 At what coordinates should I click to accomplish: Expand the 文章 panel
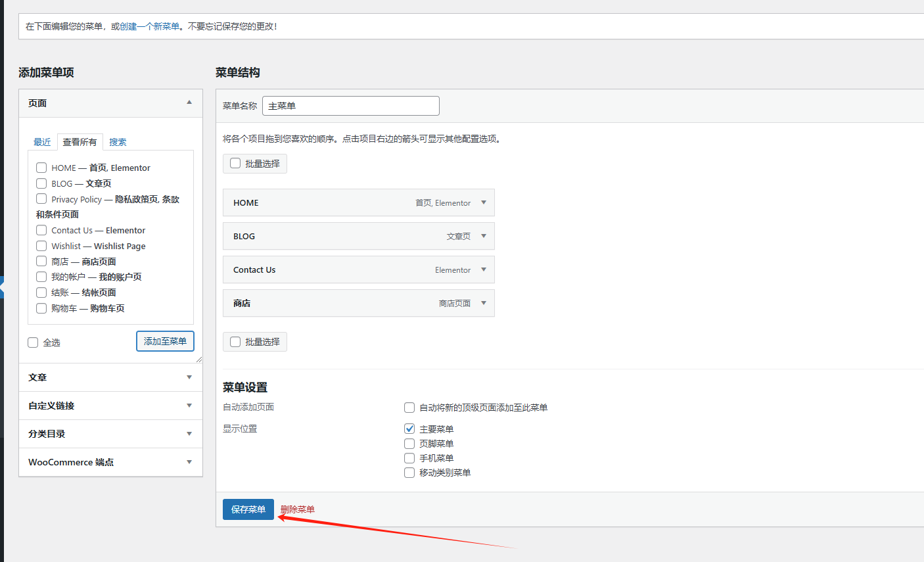[x=189, y=377]
